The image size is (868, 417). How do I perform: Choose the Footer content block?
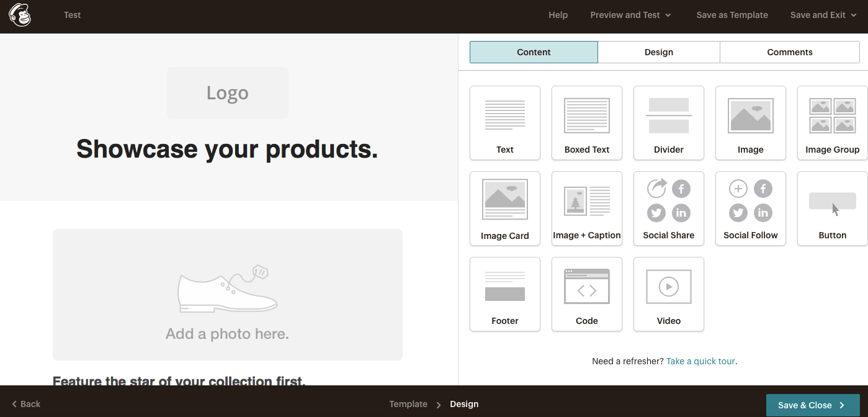pyautogui.click(x=504, y=294)
